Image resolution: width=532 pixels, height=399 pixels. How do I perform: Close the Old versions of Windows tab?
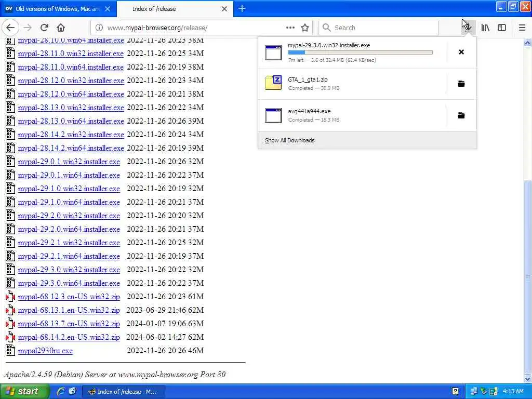pos(108,9)
